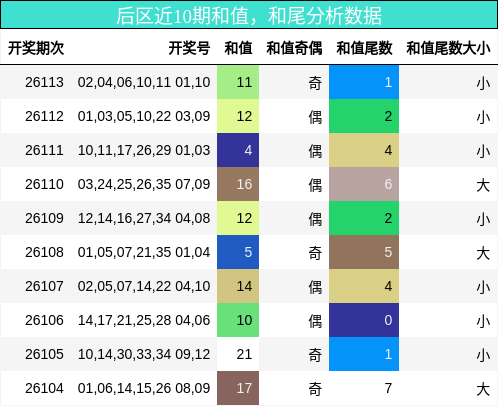Click 偶 parity in row 26111

click(x=315, y=151)
